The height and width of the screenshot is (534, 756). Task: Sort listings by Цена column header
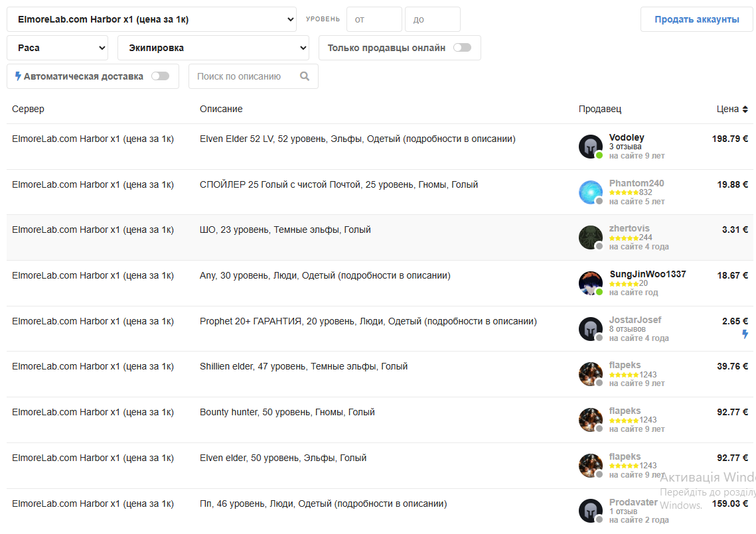(x=727, y=109)
